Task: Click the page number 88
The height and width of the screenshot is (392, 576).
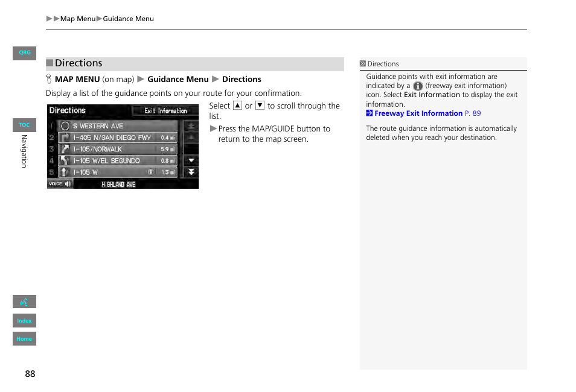Action: click(30, 374)
